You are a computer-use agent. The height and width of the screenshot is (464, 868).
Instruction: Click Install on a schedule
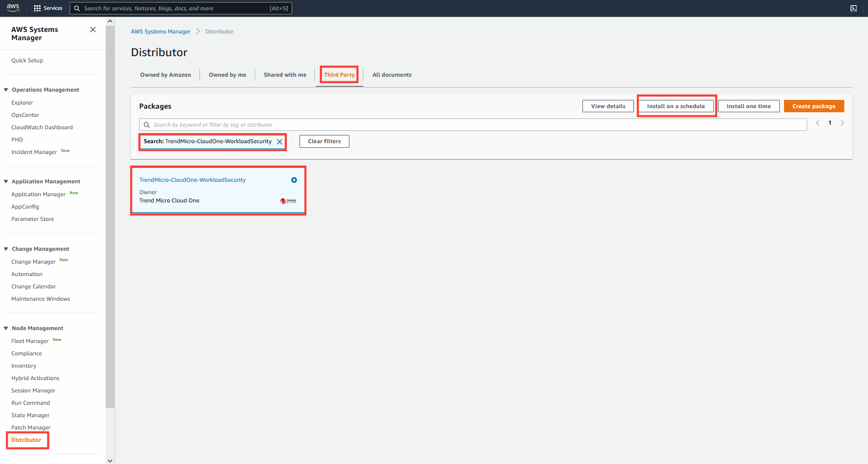point(676,106)
